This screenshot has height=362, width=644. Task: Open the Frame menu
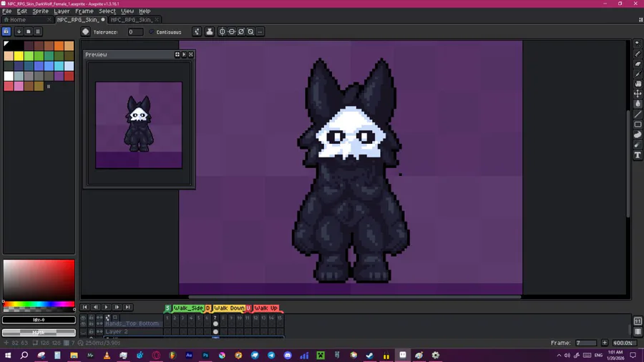(84, 11)
